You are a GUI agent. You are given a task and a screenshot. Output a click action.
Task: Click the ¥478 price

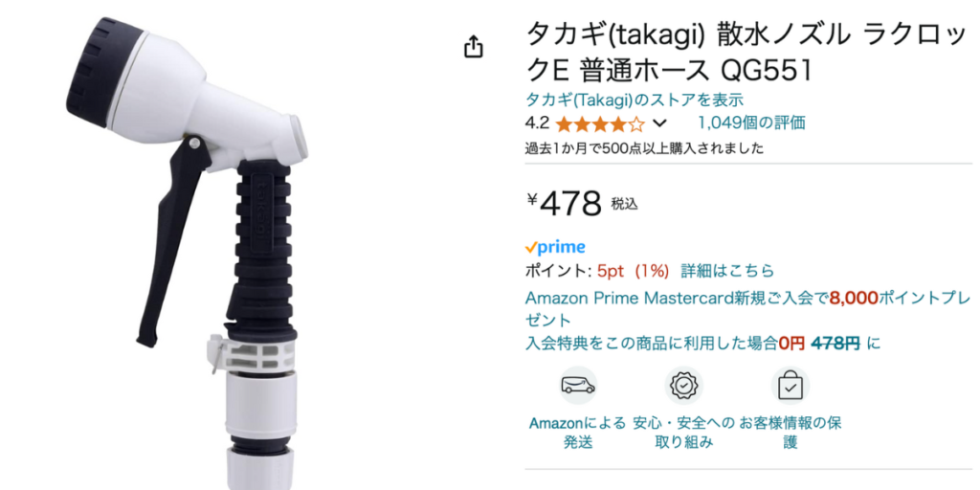(x=565, y=203)
